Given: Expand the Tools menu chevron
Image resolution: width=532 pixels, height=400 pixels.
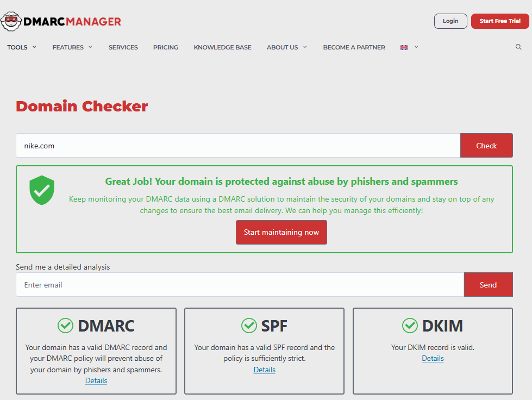Looking at the screenshot, I should 34,47.
